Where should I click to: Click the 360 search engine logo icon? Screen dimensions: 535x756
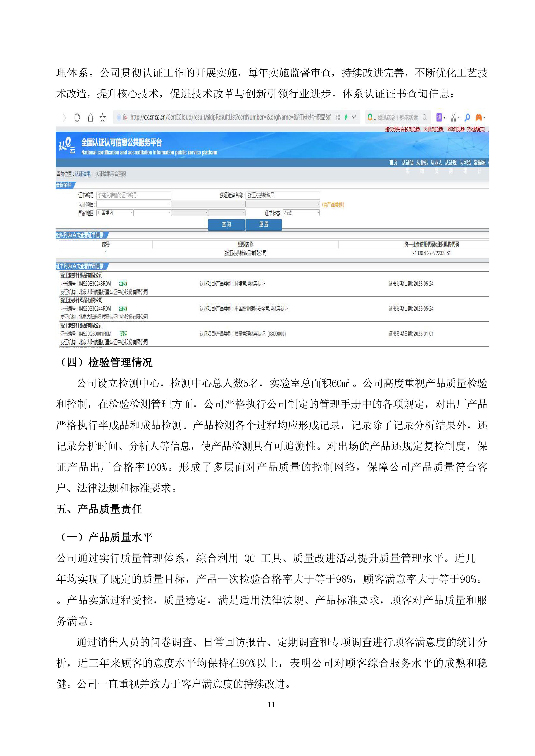click(371, 118)
